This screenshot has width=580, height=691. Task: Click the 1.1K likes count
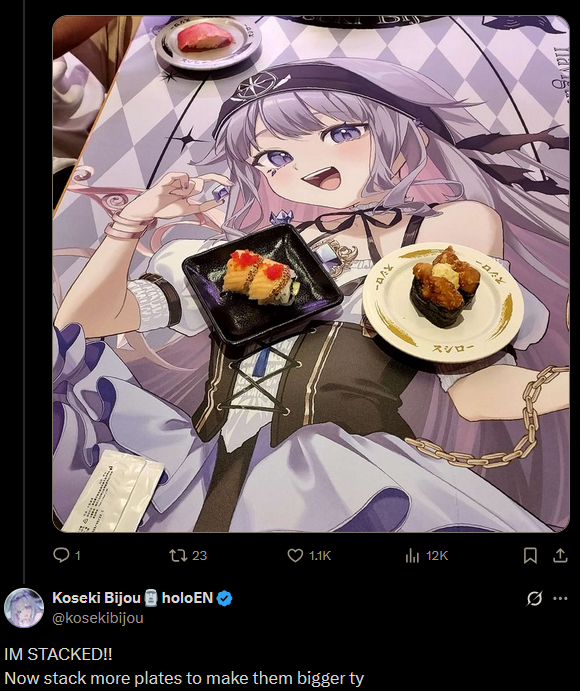(x=320, y=556)
